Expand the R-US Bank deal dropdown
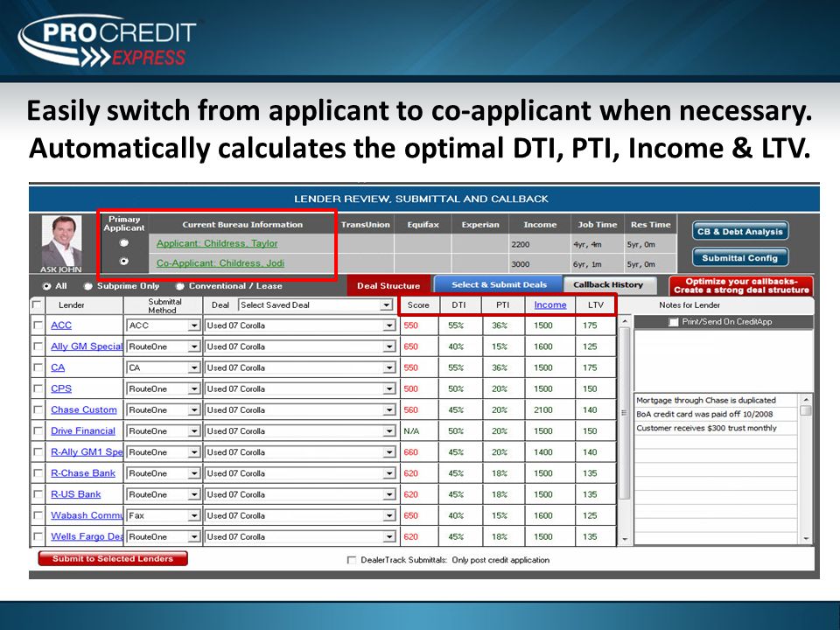This screenshot has width=840, height=630. click(x=300, y=494)
